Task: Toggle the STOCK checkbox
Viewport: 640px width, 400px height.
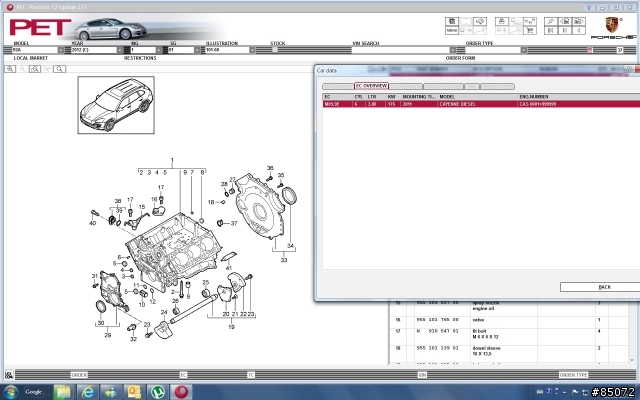Action: coord(275,50)
